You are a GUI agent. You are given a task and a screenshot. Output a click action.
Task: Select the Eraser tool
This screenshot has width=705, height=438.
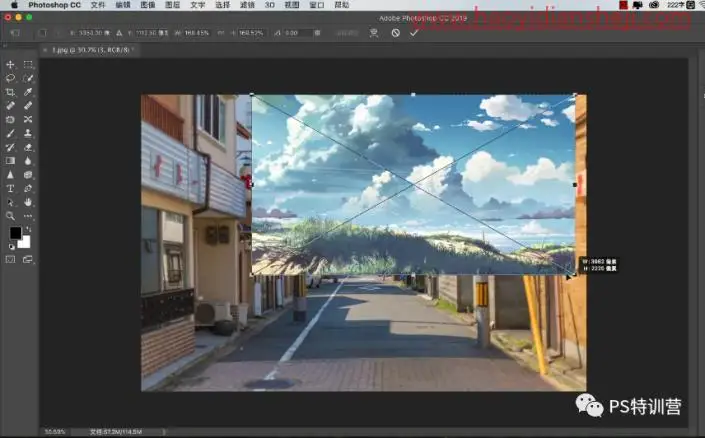click(x=28, y=147)
